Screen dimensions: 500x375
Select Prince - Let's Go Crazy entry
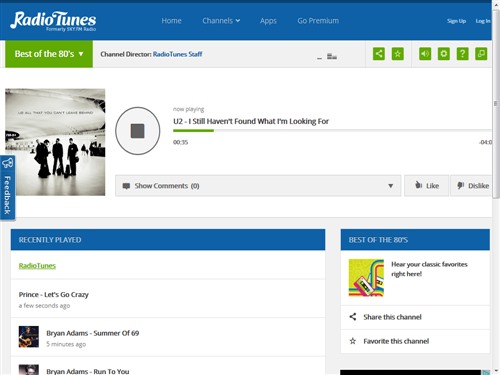pyautogui.click(x=54, y=295)
